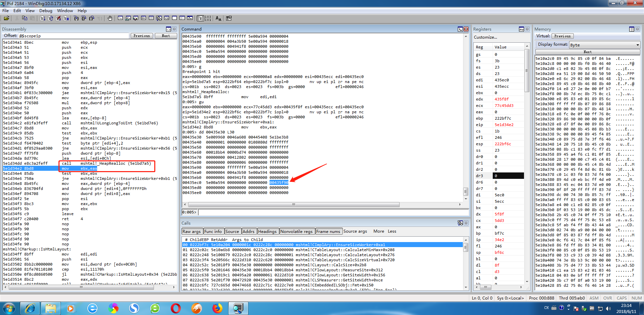Image resolution: width=644 pixels, height=315 pixels.
Task: Switch to Source mode off (101) toggle
Action: [208, 18]
